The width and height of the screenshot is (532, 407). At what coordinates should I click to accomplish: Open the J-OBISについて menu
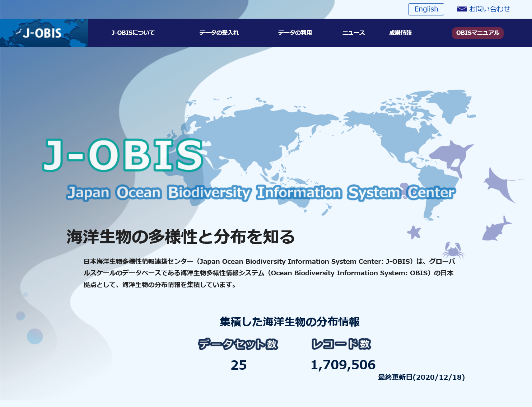coord(133,33)
